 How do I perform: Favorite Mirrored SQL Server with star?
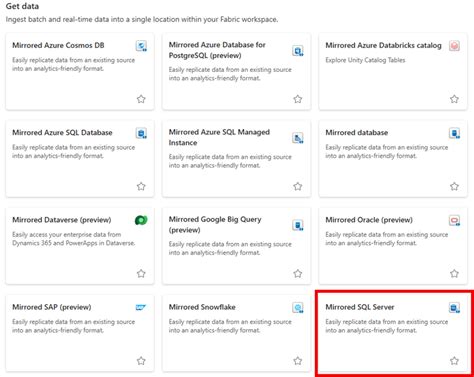[454, 361]
